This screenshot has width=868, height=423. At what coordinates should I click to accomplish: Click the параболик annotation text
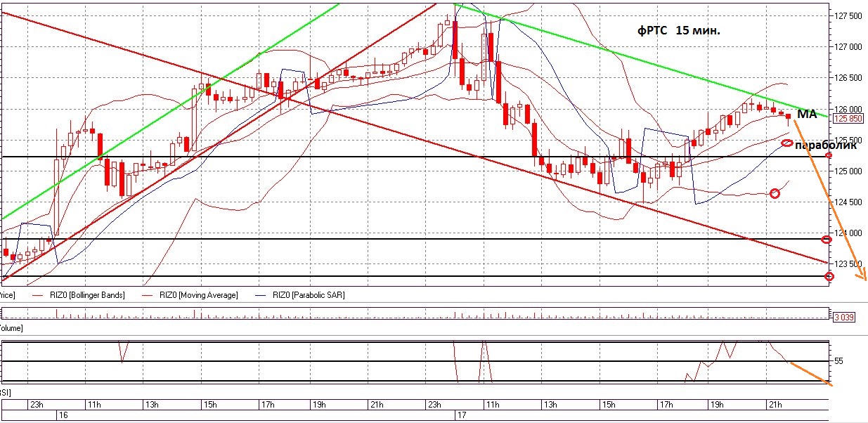tap(824, 145)
